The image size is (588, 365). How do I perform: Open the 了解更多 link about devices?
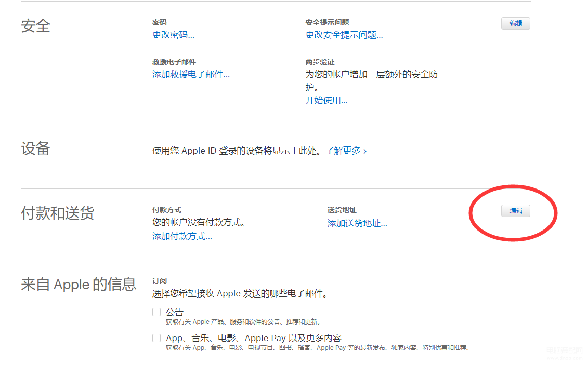pyautogui.click(x=346, y=151)
